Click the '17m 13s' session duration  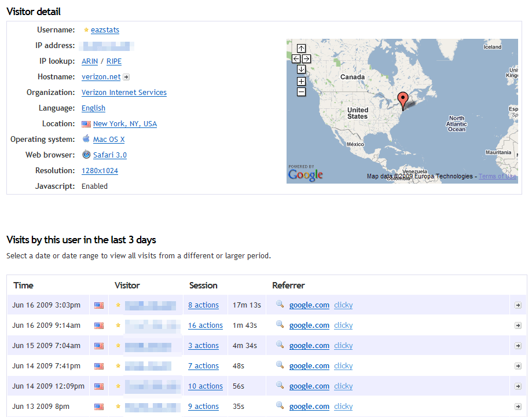tap(247, 305)
